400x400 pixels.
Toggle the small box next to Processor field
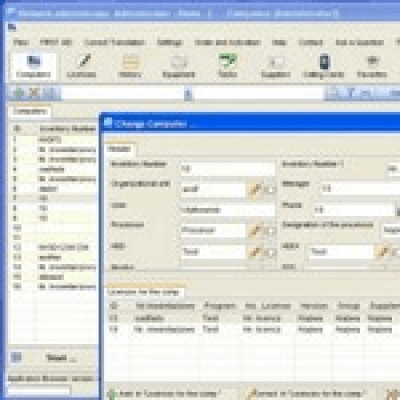[270, 231]
